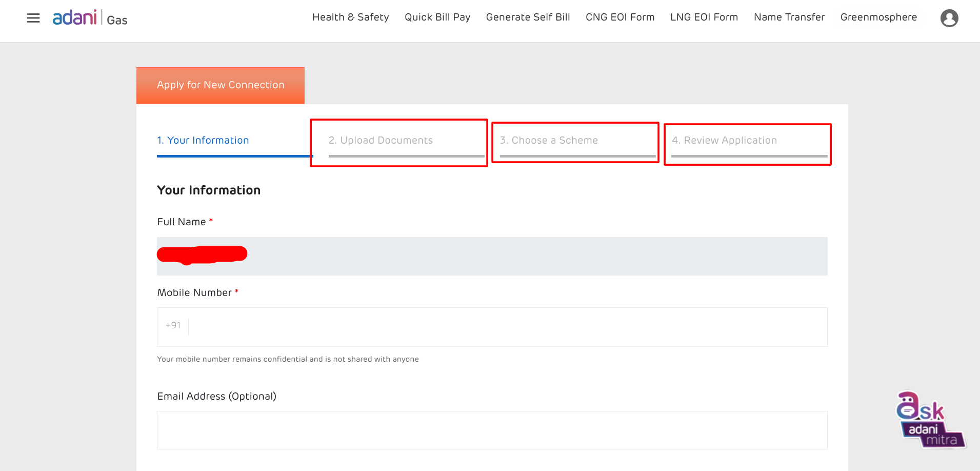Switch to Choose a Scheme step
The image size is (980, 471).
coord(549,141)
